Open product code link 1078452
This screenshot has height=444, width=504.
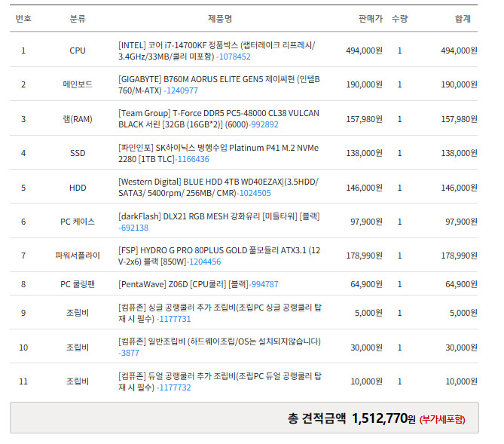pyautogui.click(x=234, y=57)
